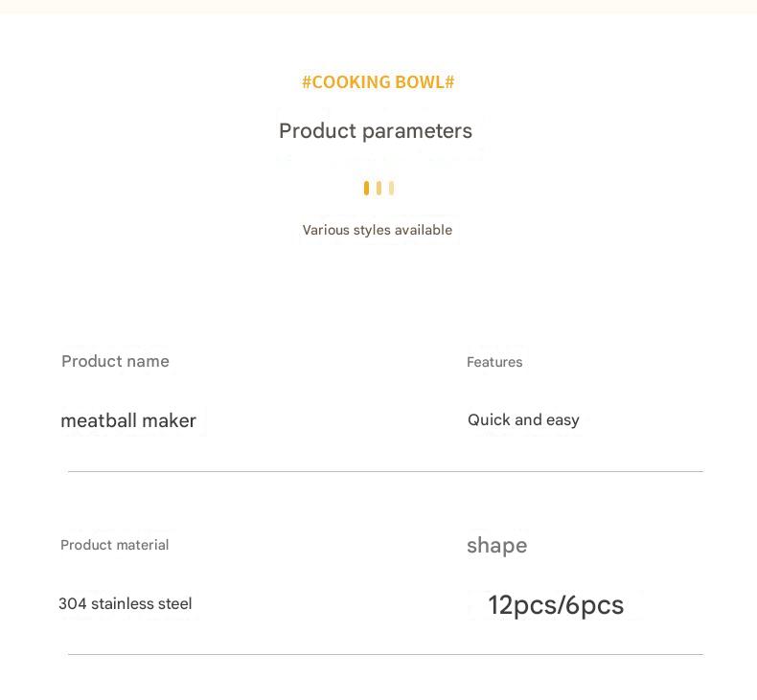Screen dimensions: 757x700
Task: Click the divider line below meatball maker
Action: click(x=385, y=471)
